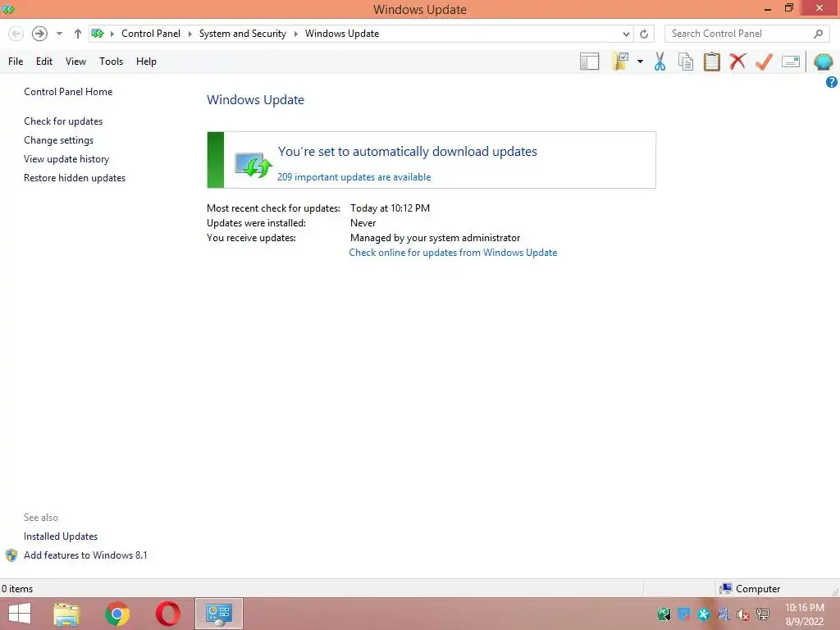Click the green PC tray icon
Image resolution: width=840 pixels, height=630 pixels.
664,614
